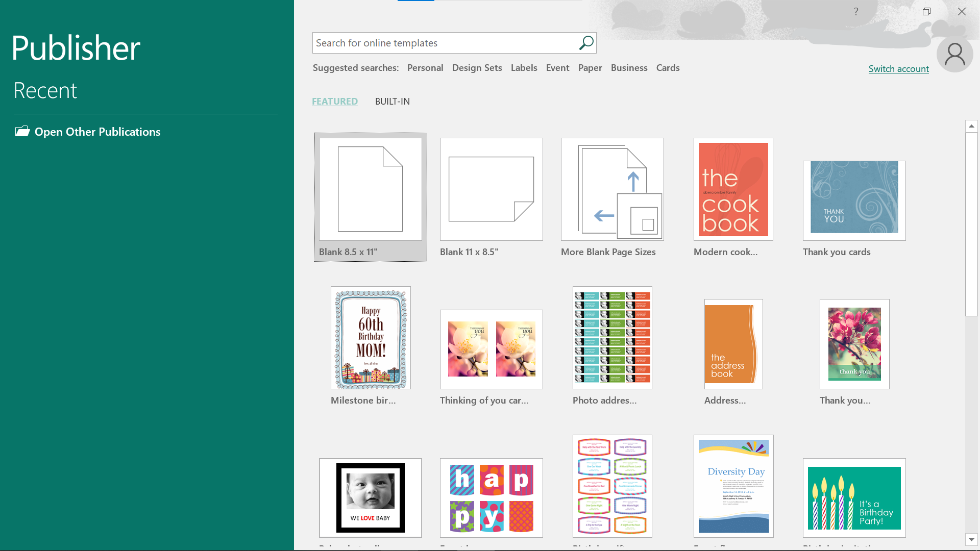This screenshot has width=980, height=551.
Task: Pick the Milestone birthday 60th template
Action: pyautogui.click(x=371, y=338)
